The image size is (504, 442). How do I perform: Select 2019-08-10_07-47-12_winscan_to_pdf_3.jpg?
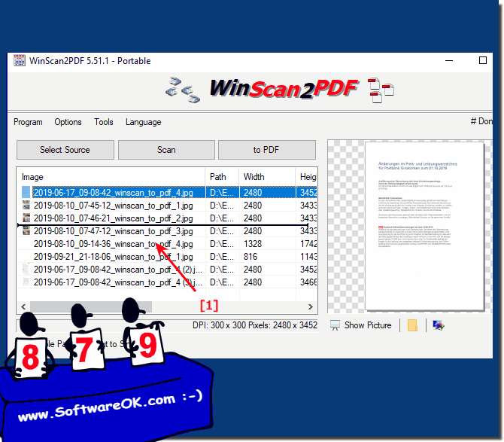click(113, 231)
